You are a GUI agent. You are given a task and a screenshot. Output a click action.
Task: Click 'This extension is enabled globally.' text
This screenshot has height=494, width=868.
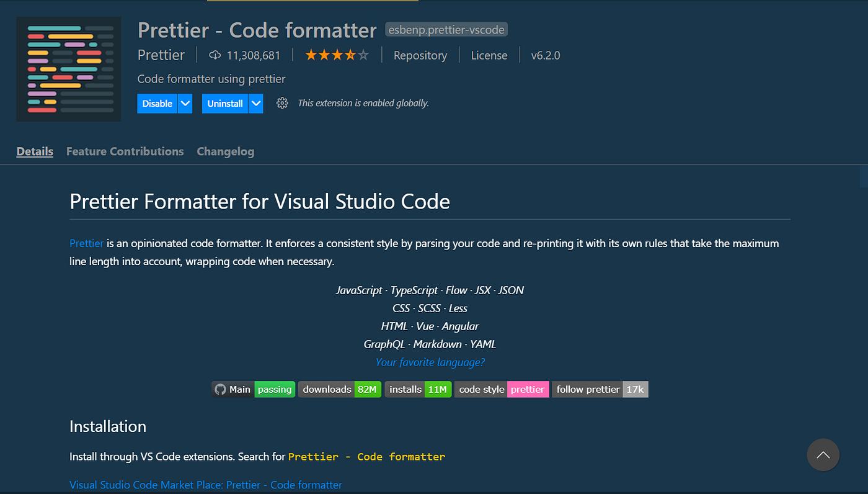[363, 103]
